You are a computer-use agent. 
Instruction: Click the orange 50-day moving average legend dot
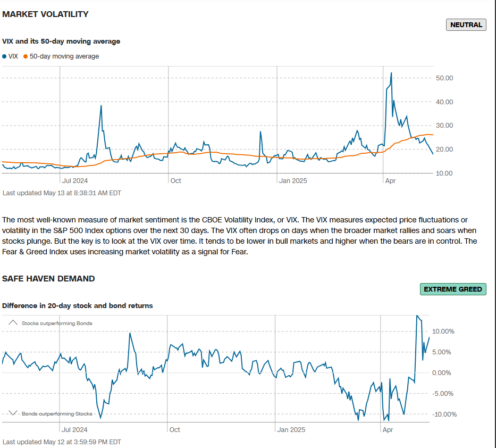[26, 56]
